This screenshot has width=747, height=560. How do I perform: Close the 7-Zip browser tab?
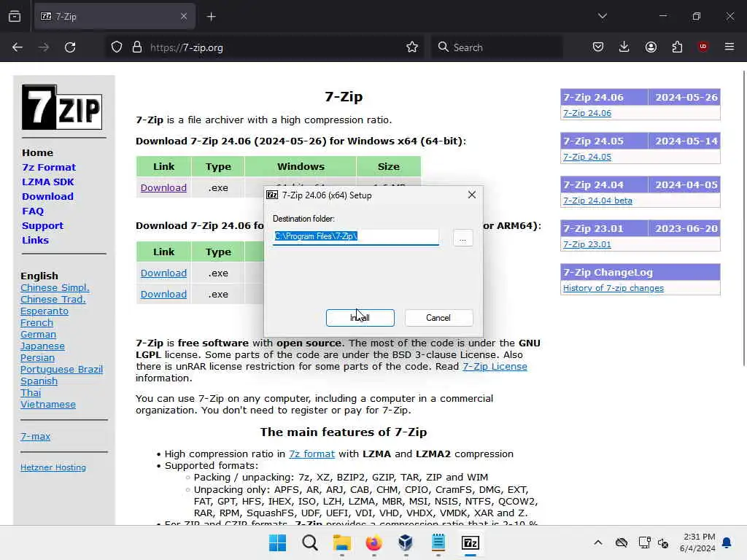[x=184, y=16]
